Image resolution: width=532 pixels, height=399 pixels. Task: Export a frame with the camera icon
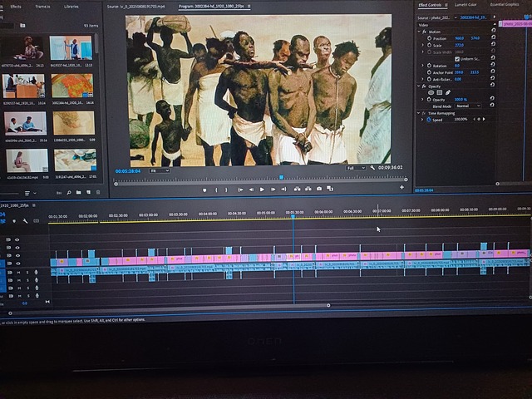tap(319, 189)
